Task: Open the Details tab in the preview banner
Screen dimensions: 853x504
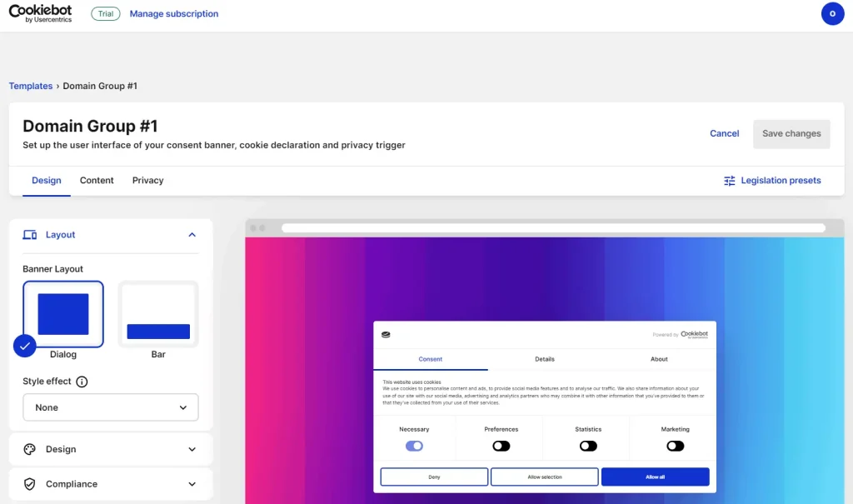Action: (x=544, y=359)
